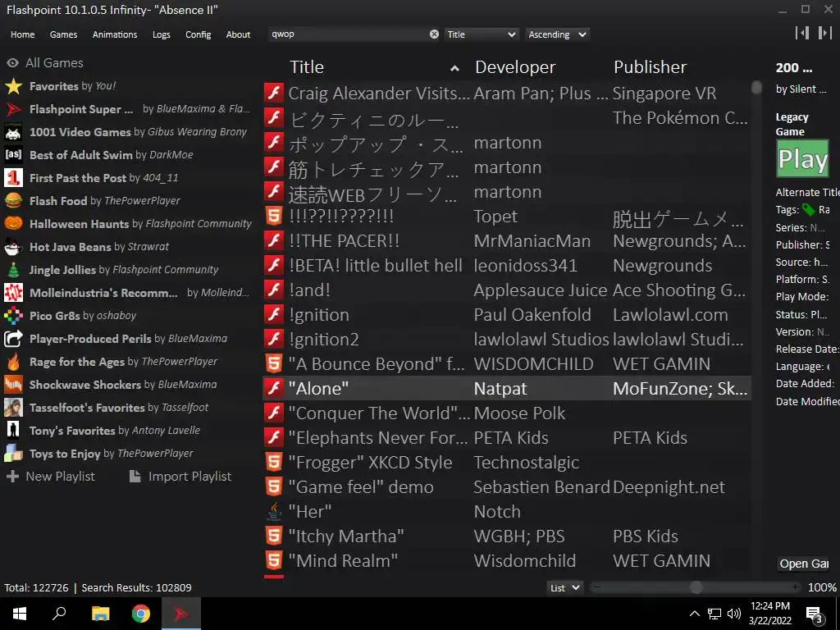Select "Game feel" demo row

tap(507, 487)
